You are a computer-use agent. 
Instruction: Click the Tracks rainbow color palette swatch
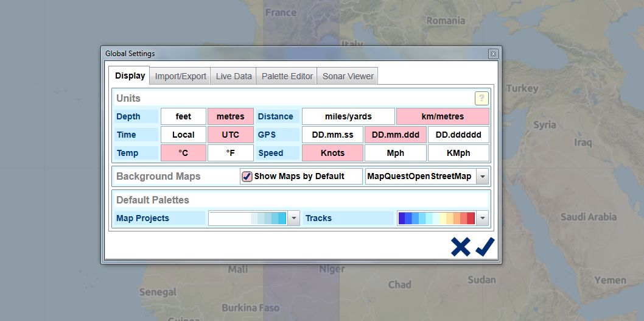[x=436, y=218]
